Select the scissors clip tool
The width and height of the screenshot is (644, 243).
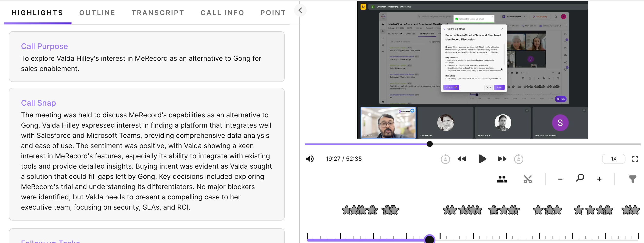[528, 179]
